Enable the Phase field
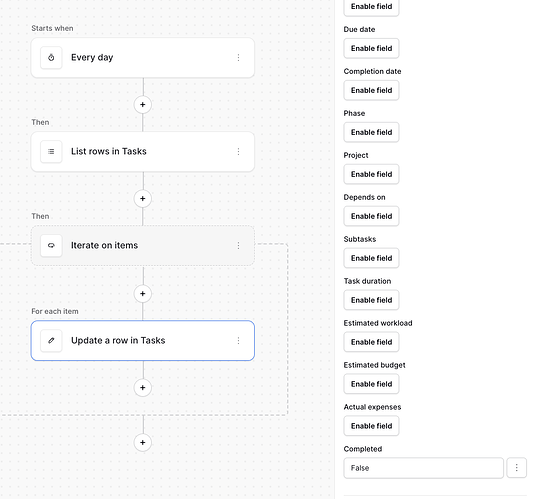The image size is (533, 499). (371, 132)
